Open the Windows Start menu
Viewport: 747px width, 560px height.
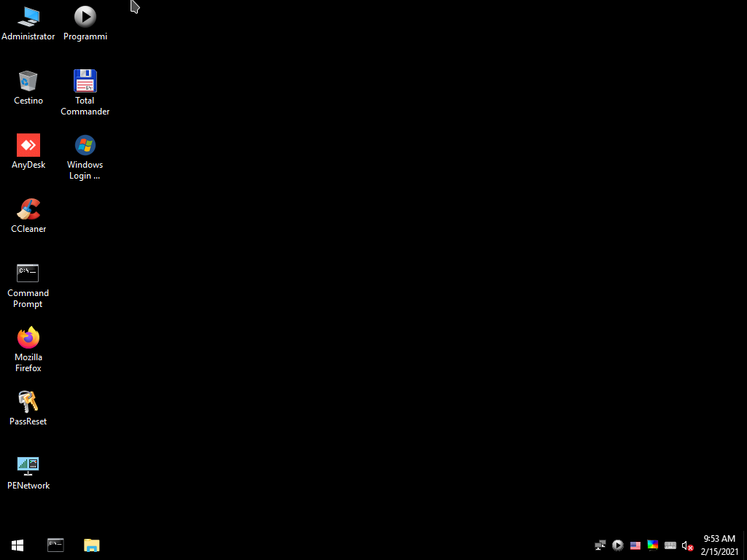[18, 545]
